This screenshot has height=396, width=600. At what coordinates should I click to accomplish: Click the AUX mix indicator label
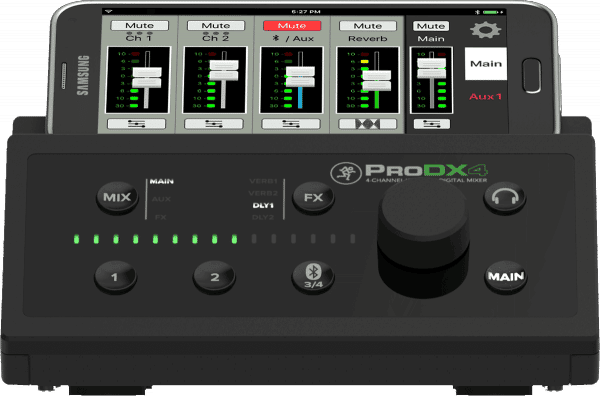(161, 199)
